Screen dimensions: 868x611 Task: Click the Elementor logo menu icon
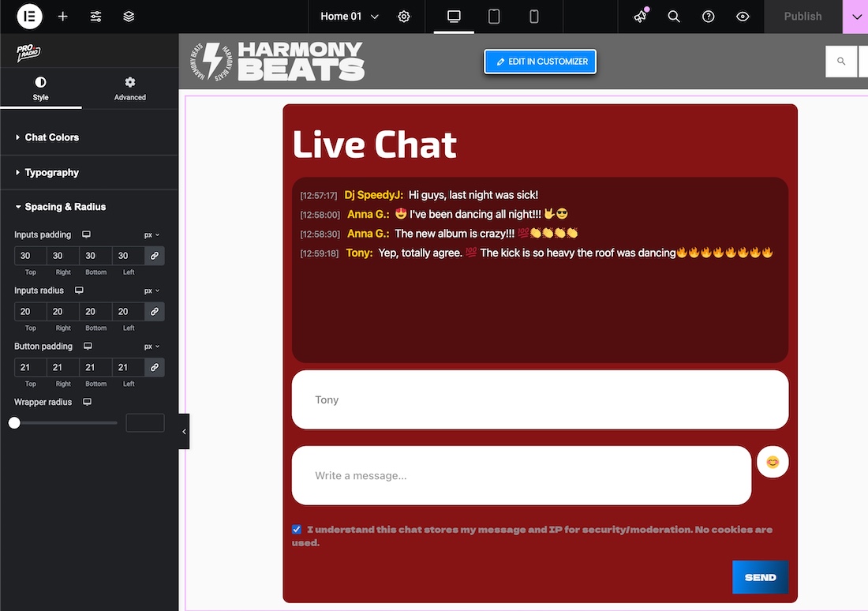pos(29,17)
